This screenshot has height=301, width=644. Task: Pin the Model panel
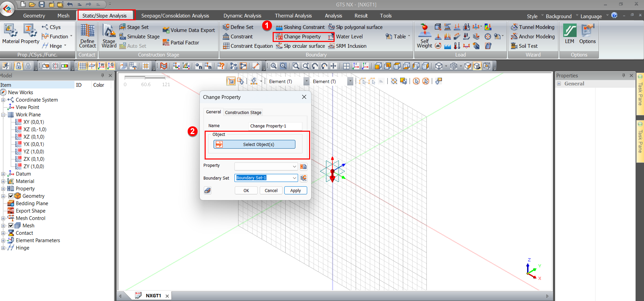pos(102,75)
